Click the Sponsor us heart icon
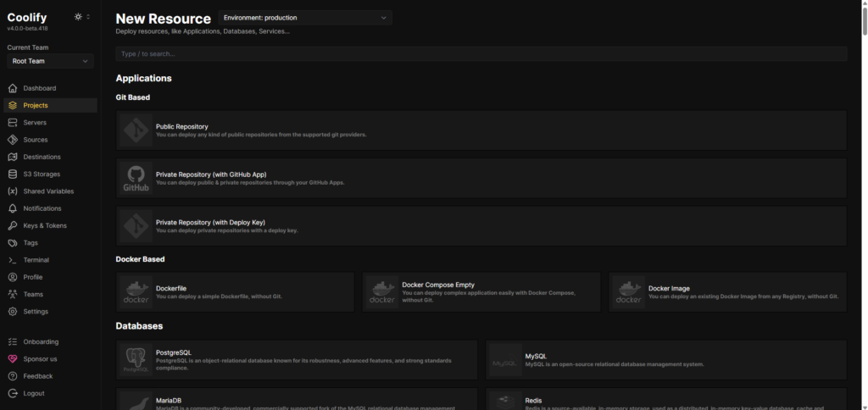Viewport: 868px width, 410px height. (13, 358)
